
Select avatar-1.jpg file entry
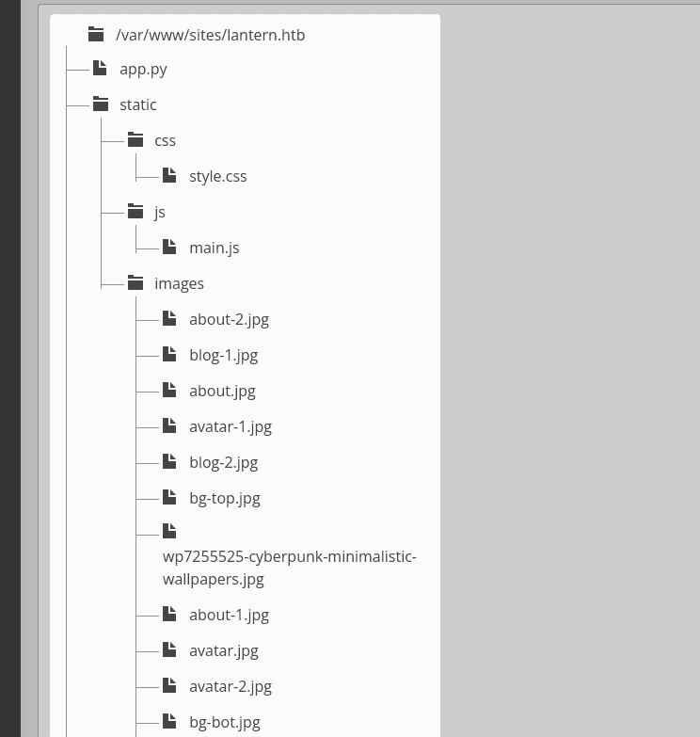click(x=231, y=426)
